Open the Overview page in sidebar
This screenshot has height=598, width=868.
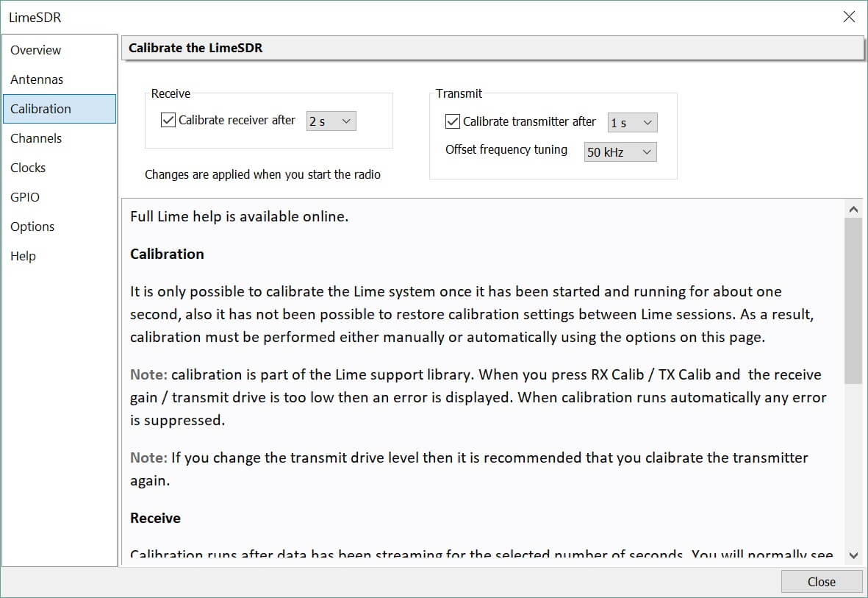click(36, 50)
